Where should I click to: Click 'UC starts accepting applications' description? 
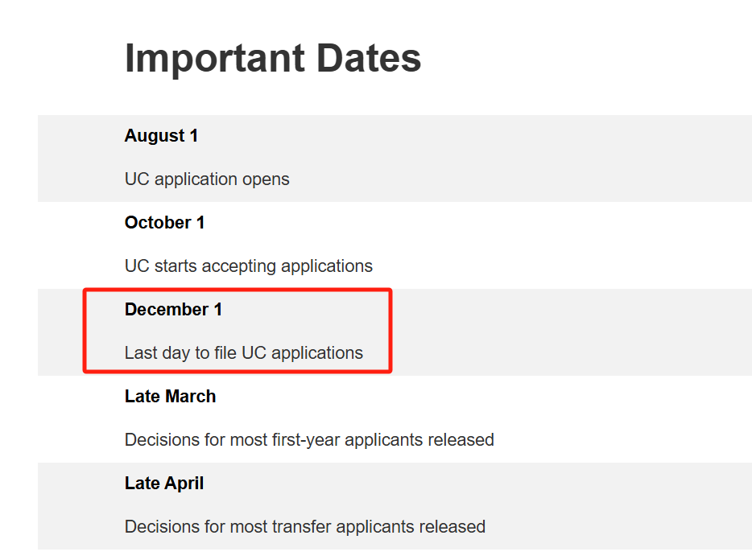[248, 266]
